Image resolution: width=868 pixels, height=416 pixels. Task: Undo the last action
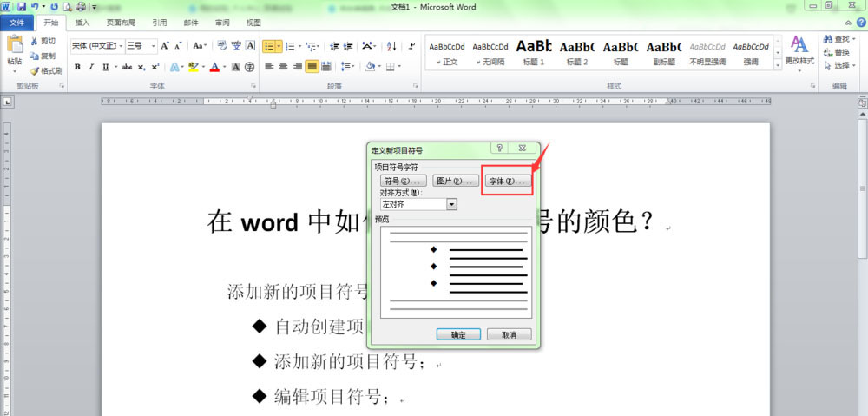[34, 7]
